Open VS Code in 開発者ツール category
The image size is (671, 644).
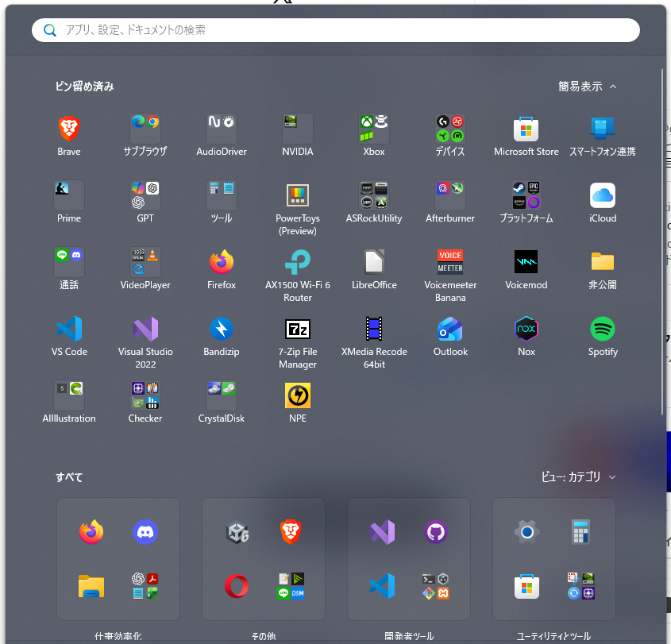pyautogui.click(x=382, y=586)
